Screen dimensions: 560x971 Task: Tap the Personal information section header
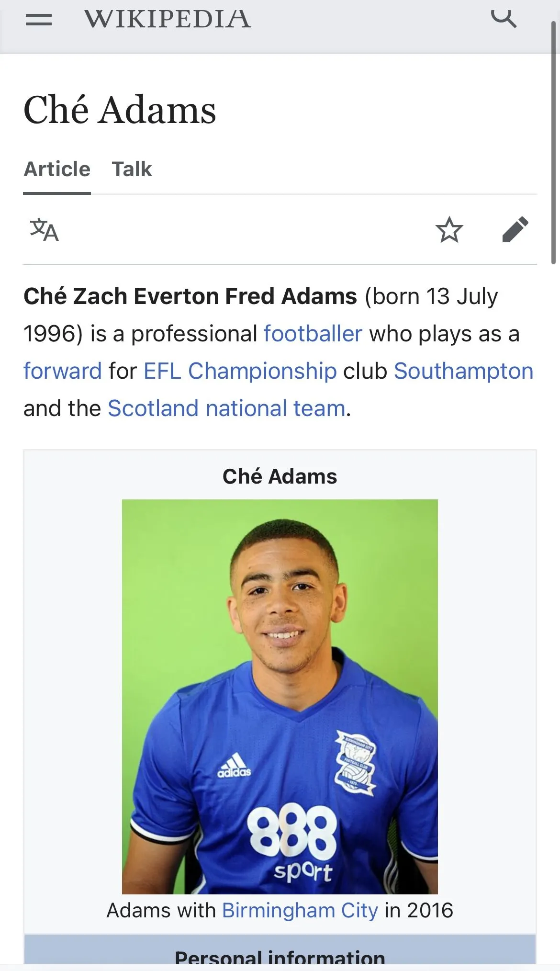280,956
